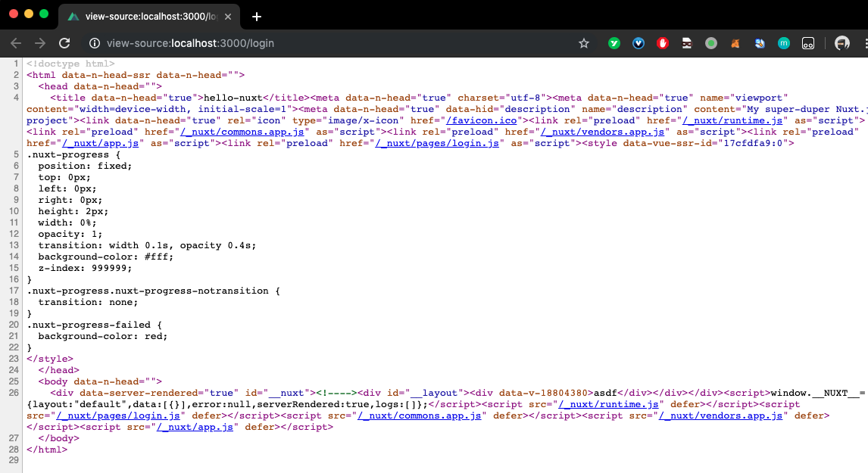Open script src /_nuxt/runtime.js link
Viewport: 868px width, 473px height.
coord(608,404)
